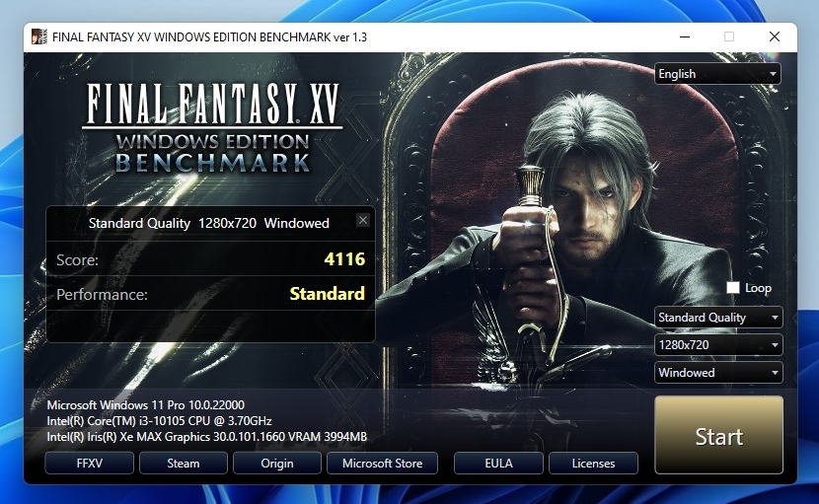The image size is (819, 504).
Task: View the EULA button
Action: [499, 464]
